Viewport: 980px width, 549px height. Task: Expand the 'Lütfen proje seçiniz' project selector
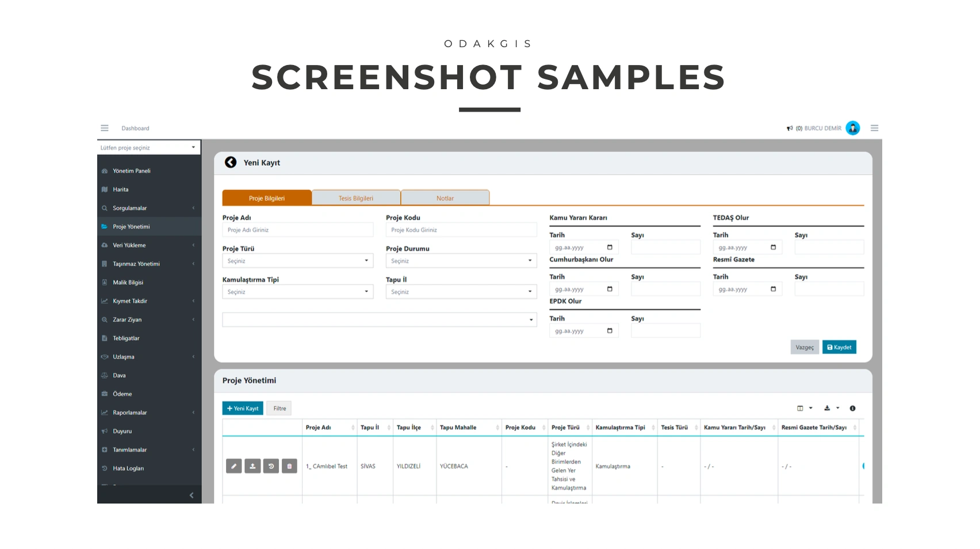point(148,148)
